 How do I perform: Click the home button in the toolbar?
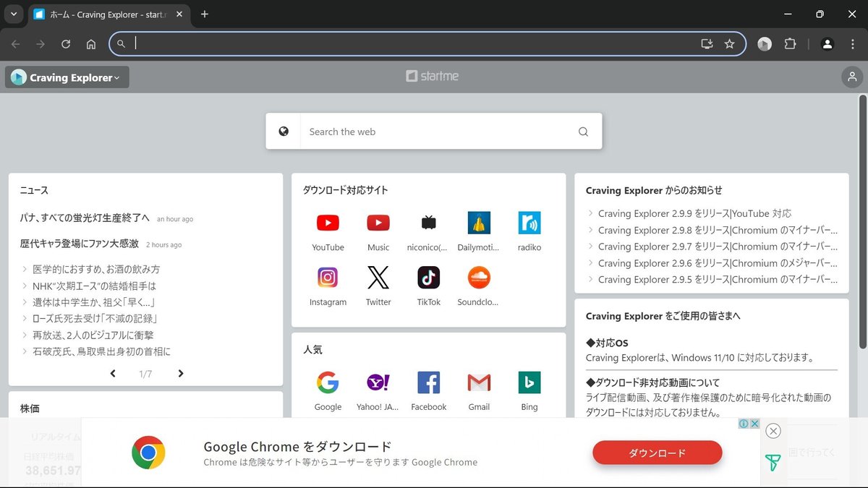[91, 44]
